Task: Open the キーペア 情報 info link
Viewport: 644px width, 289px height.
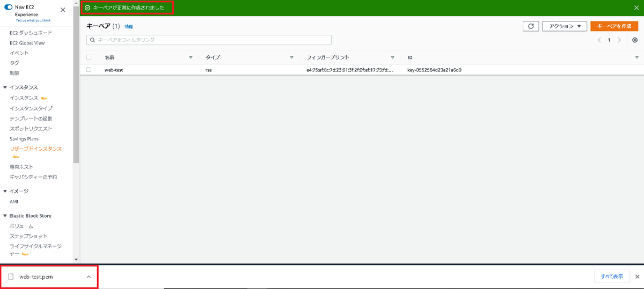Action: (129, 26)
